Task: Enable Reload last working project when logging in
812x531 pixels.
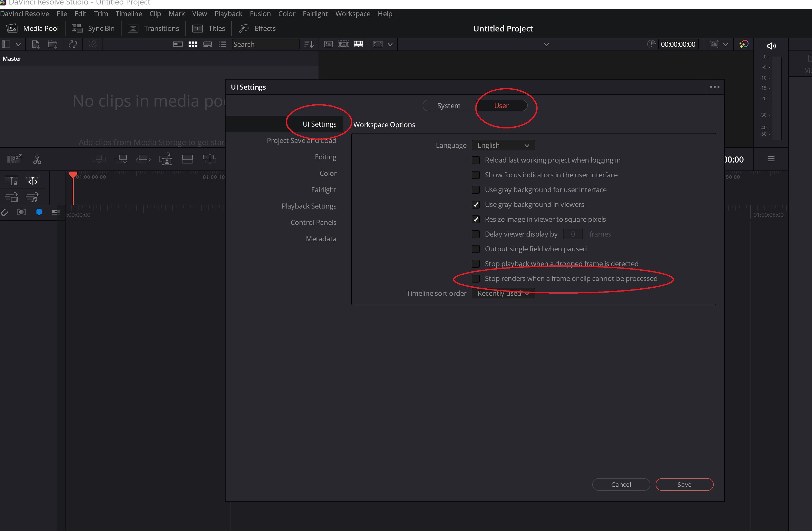Action: [x=475, y=160]
